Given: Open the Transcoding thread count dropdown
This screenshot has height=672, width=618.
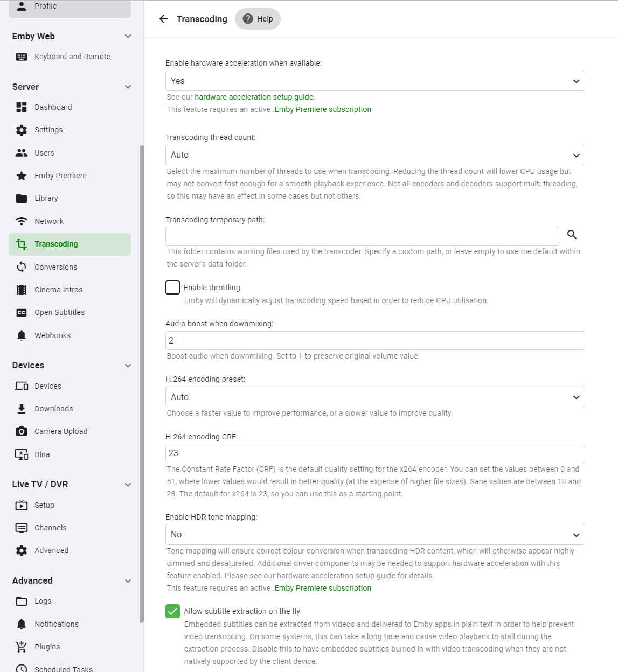Looking at the screenshot, I should pos(375,155).
